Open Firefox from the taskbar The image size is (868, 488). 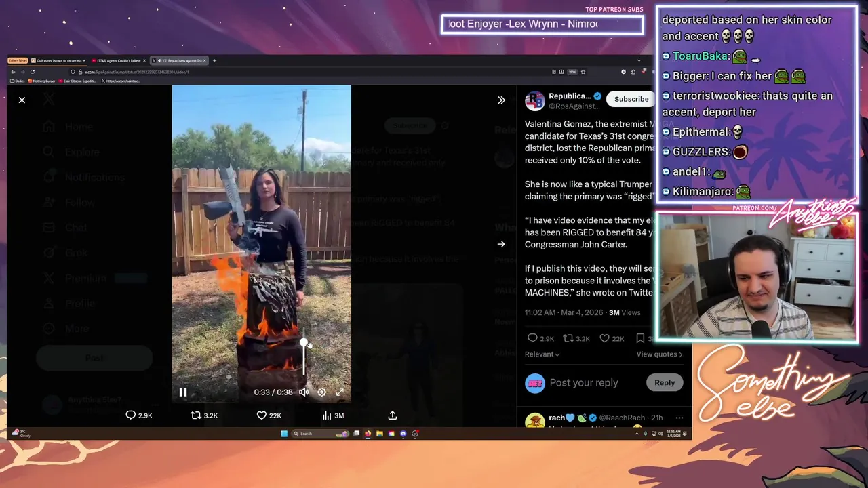point(368,434)
